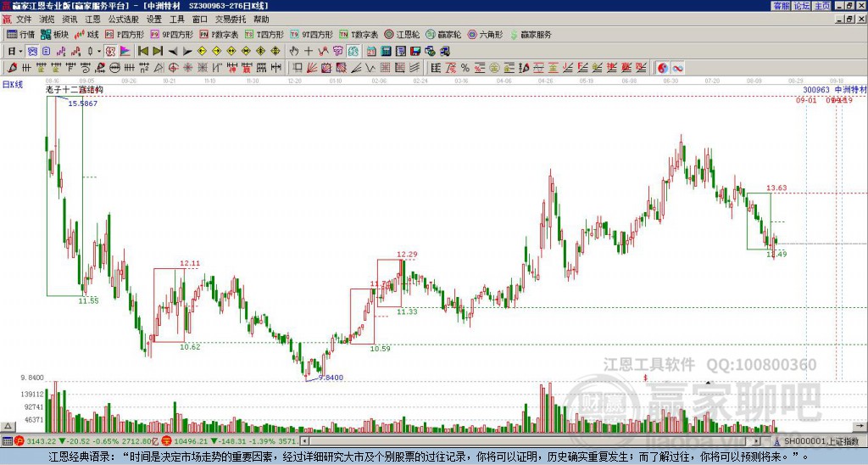Image resolution: width=868 pixels, height=465 pixels.
Task: Open the calculator icon
Action: coord(386,52)
